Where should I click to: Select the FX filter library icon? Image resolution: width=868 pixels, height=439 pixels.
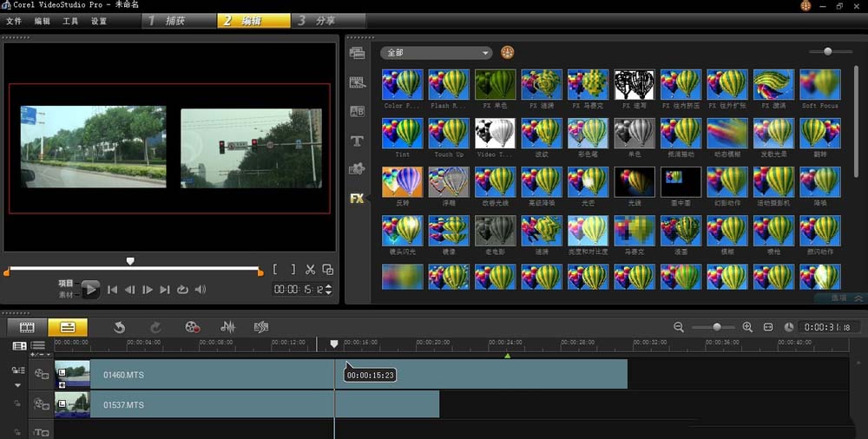coord(357,198)
